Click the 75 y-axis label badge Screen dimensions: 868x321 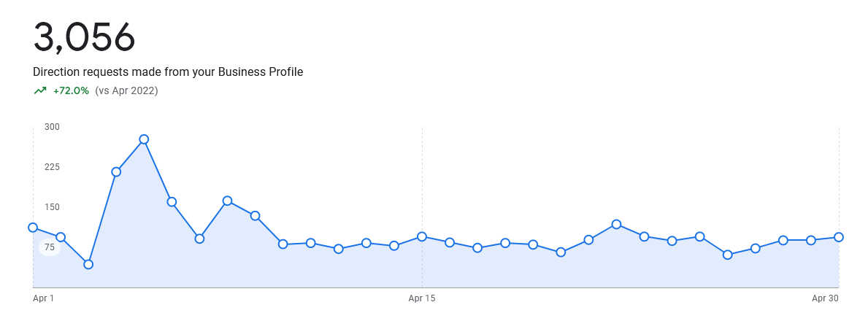click(x=50, y=247)
